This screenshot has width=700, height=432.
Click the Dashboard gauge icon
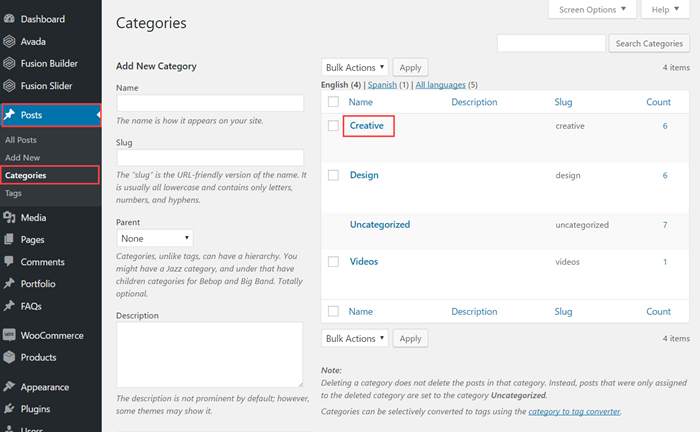tap(9, 19)
